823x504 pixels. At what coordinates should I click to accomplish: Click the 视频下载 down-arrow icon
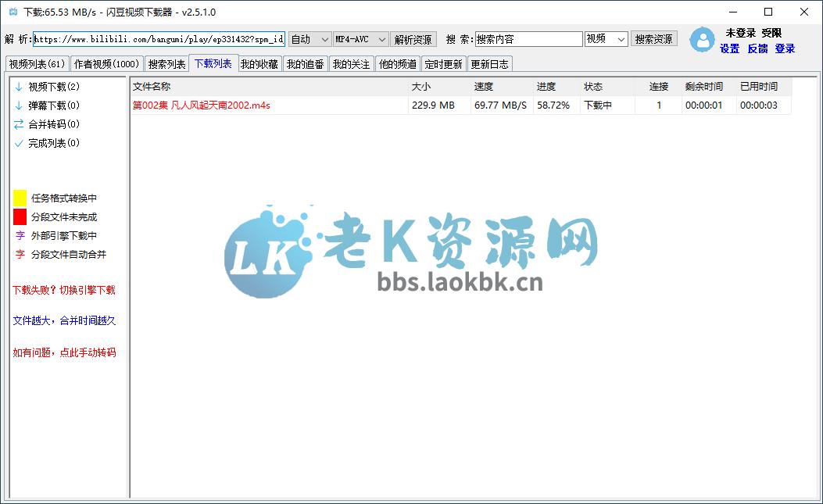[19, 87]
